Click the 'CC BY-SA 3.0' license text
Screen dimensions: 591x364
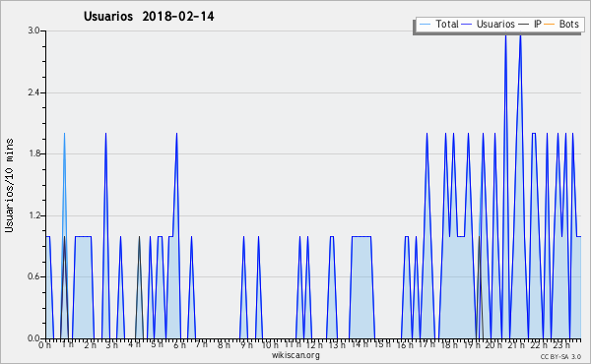point(560,356)
